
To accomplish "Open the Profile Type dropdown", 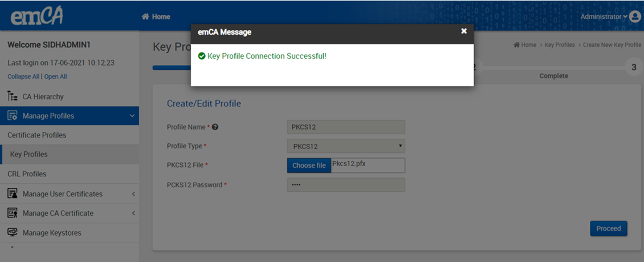I will [x=346, y=146].
